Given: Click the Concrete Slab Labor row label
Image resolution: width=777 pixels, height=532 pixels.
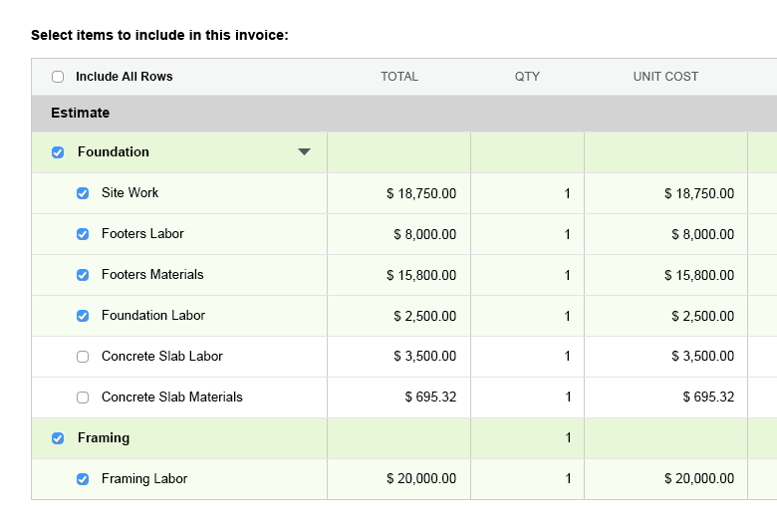Looking at the screenshot, I should pos(161,357).
